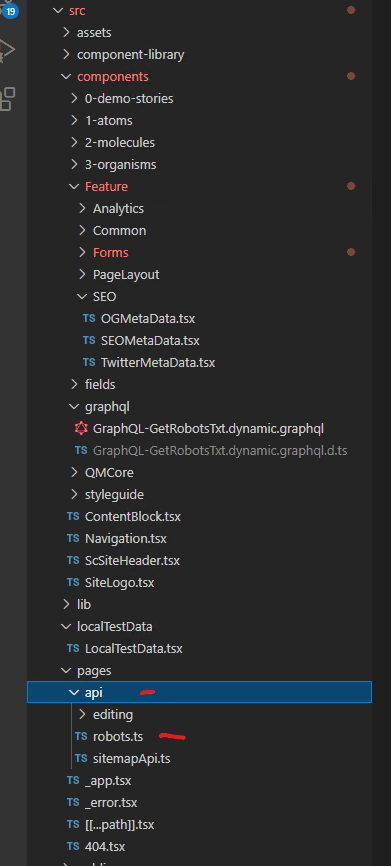Screen dimensions: 391x866
Task: Expand the component-library folder
Action: 66,55
